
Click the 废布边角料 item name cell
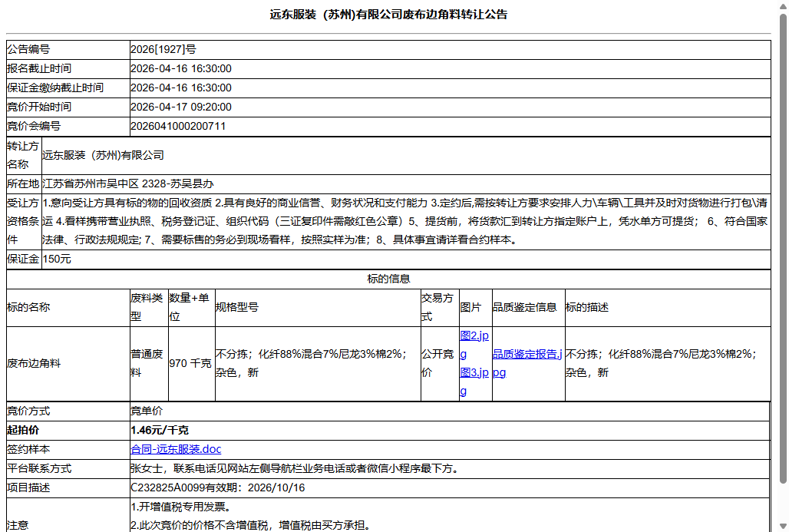pyautogui.click(x=68, y=363)
